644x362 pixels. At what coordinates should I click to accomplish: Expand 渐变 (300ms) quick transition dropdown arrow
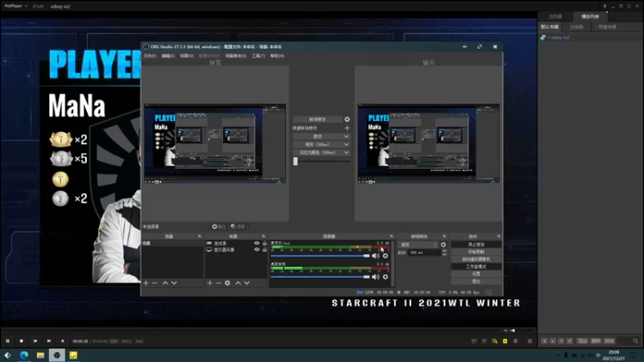[346, 145]
